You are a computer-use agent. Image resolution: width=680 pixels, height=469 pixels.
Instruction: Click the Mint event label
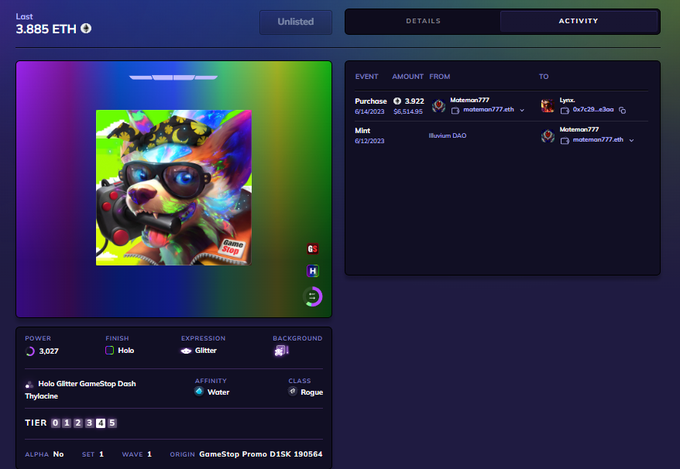tap(363, 131)
